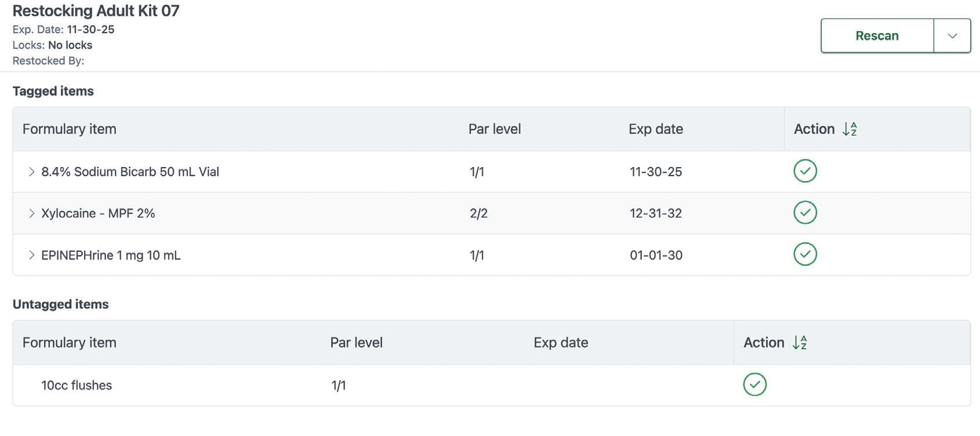Expand the 8.4% Sodium Bicarb row
The width and height of the screenshot is (980, 436).
[x=32, y=172]
